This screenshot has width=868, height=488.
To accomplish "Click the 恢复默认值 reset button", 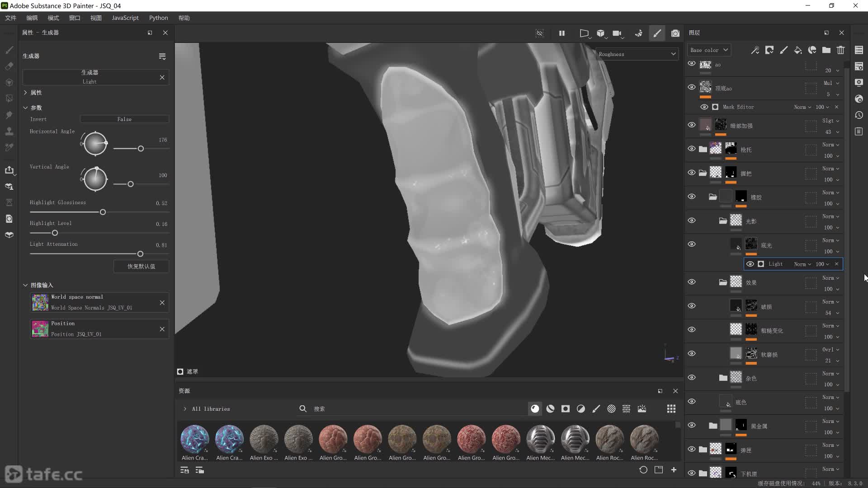I will 141,267.
